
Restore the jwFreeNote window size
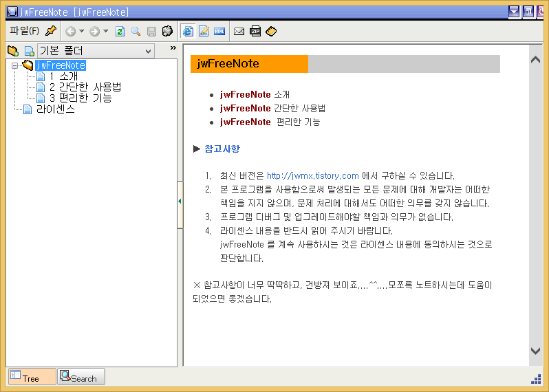coord(528,12)
